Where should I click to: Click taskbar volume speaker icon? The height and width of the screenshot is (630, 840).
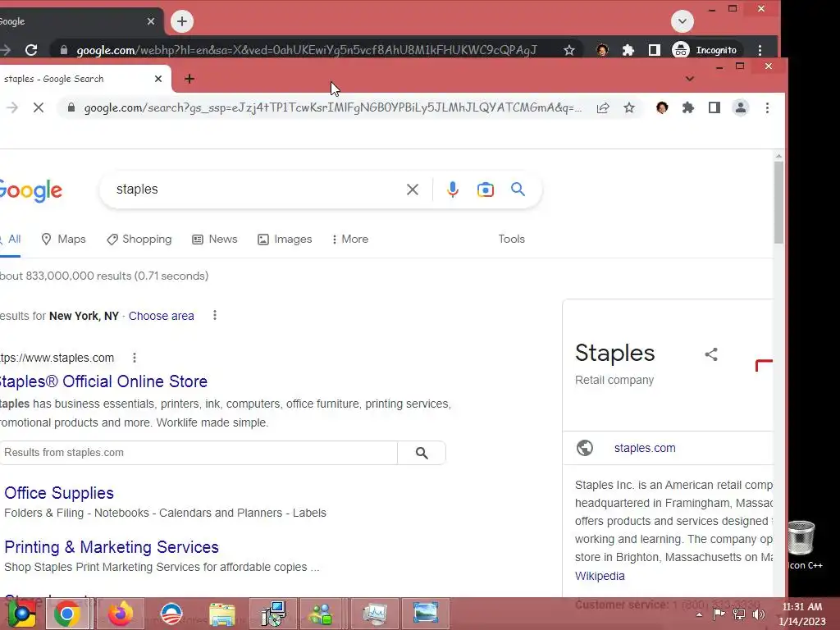(759, 614)
